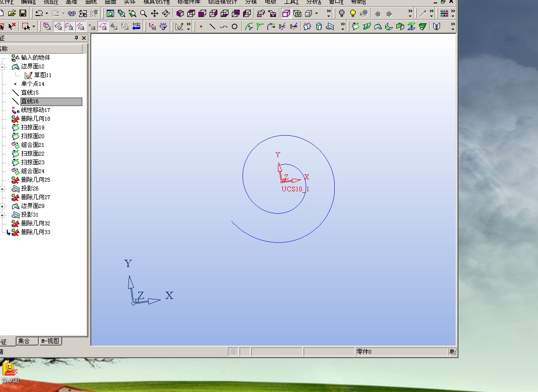Close the feature tree panel
Image resolution: width=538 pixels, height=392 pixels.
(x=84, y=38)
